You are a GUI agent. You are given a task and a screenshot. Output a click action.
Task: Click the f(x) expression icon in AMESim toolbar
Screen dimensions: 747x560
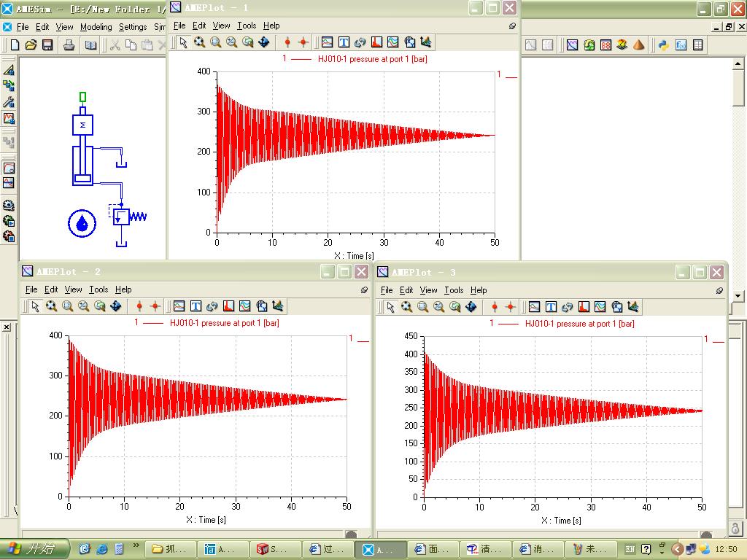pos(681,45)
